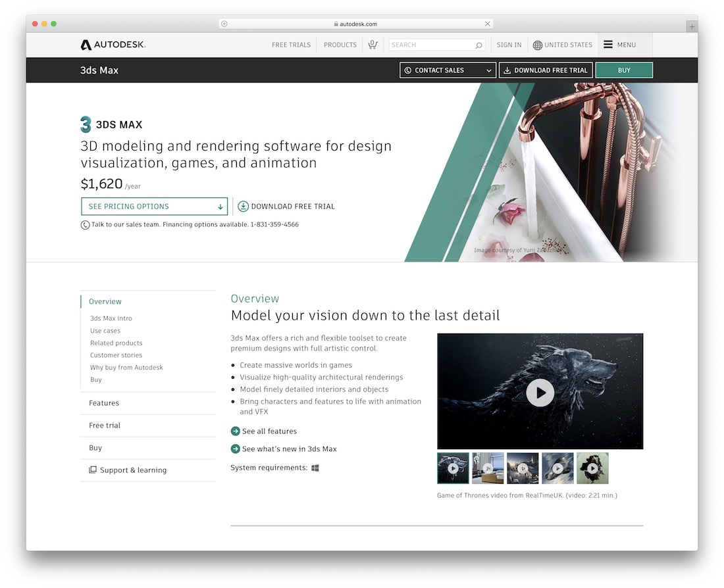
Task: Click United States region selector
Action: [x=562, y=45]
